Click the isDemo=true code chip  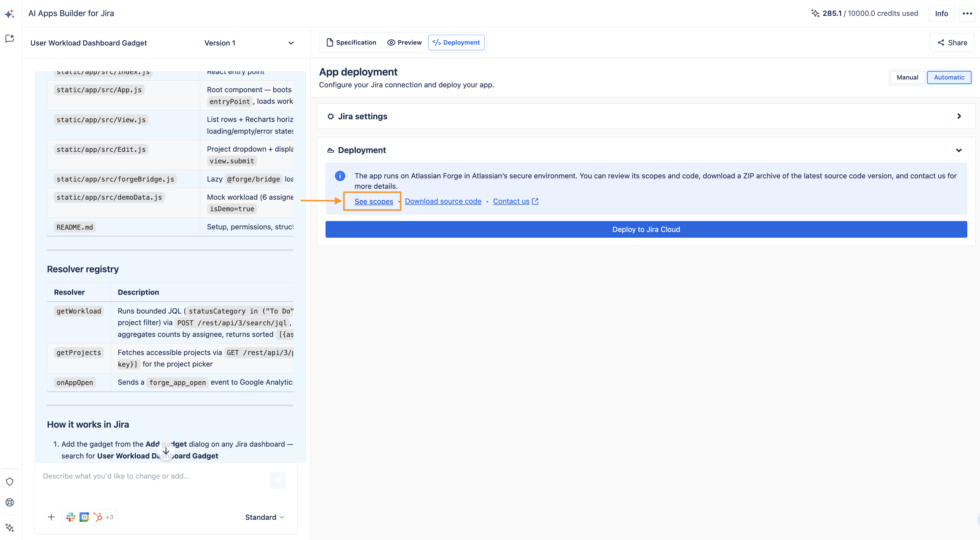(232, 209)
